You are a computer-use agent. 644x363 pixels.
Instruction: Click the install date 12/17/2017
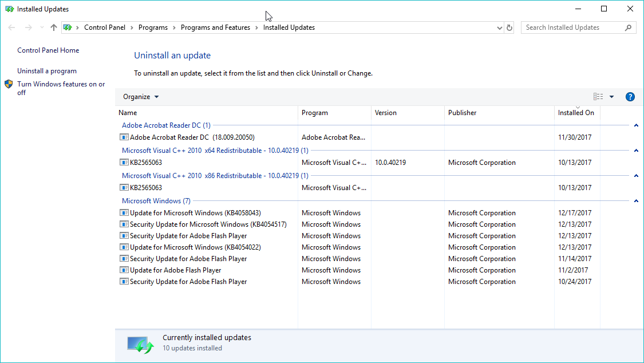click(575, 213)
